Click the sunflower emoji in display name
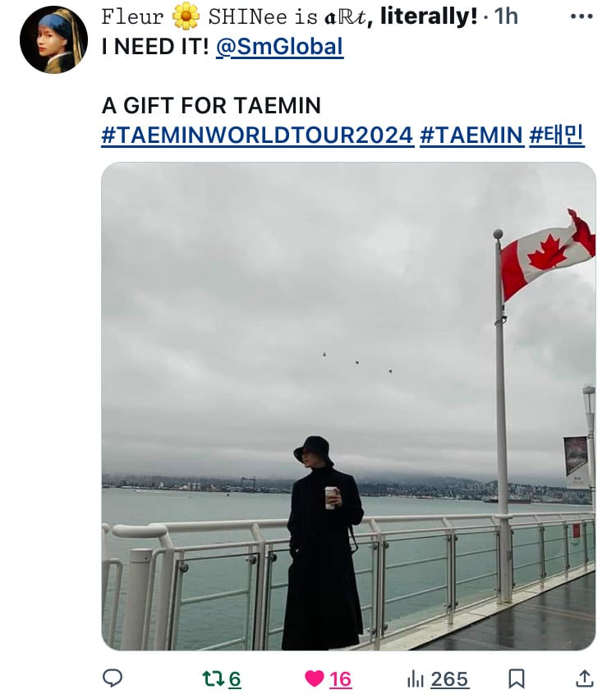616x699 pixels. (186, 16)
